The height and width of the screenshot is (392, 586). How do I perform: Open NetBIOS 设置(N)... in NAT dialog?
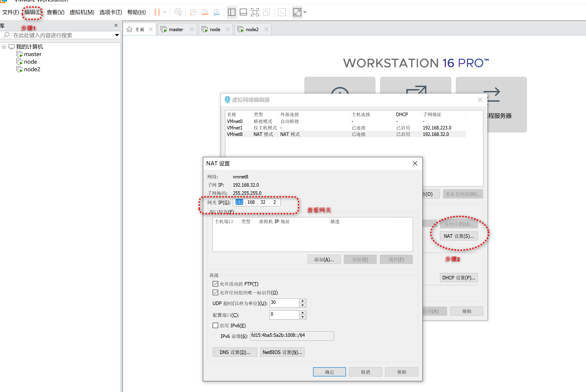click(282, 352)
